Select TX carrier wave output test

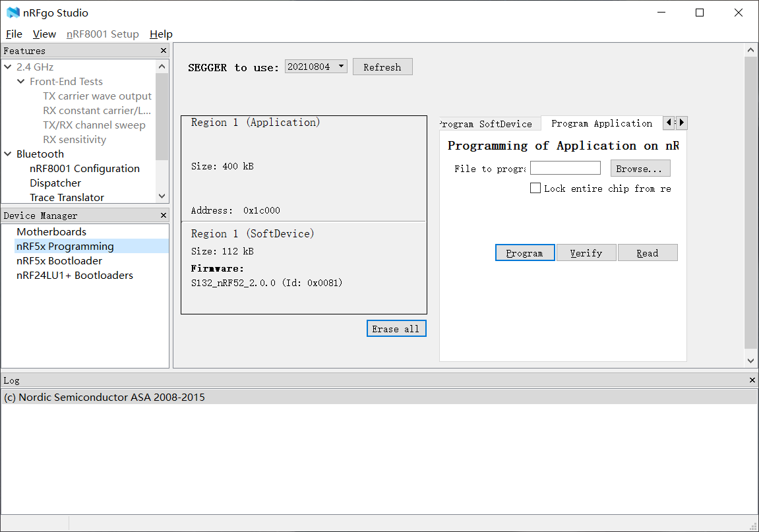97,96
